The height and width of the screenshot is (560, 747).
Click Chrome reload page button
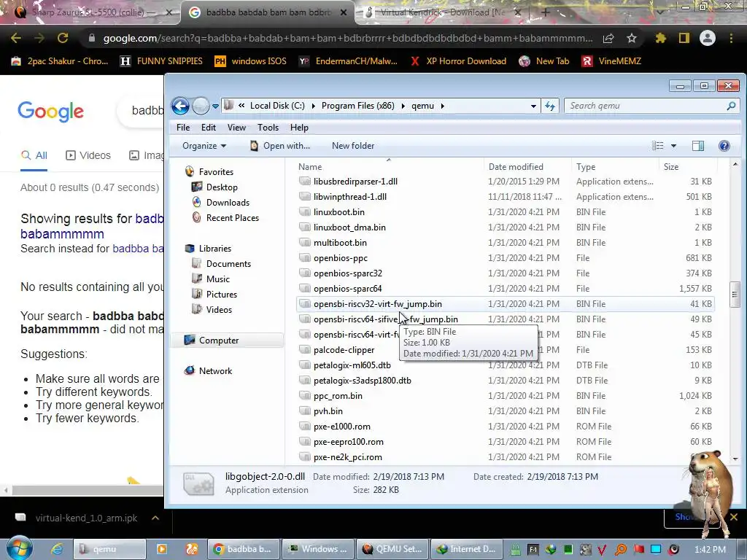coord(63,38)
